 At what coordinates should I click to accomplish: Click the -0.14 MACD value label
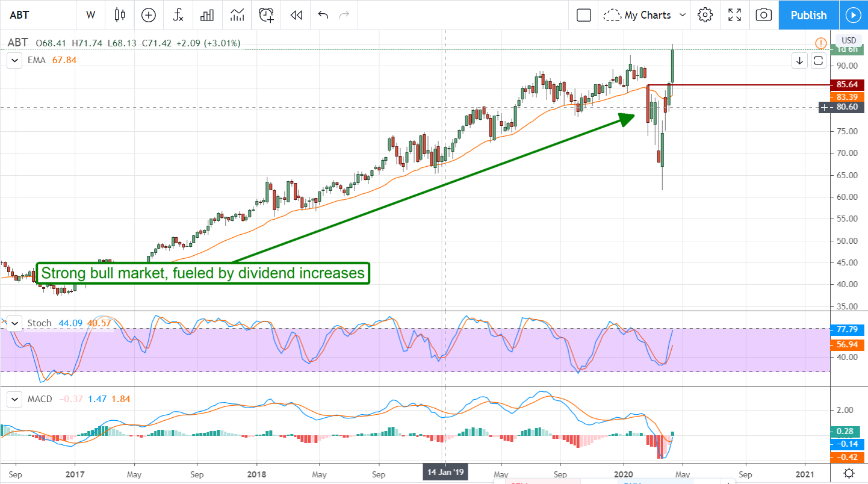848,444
